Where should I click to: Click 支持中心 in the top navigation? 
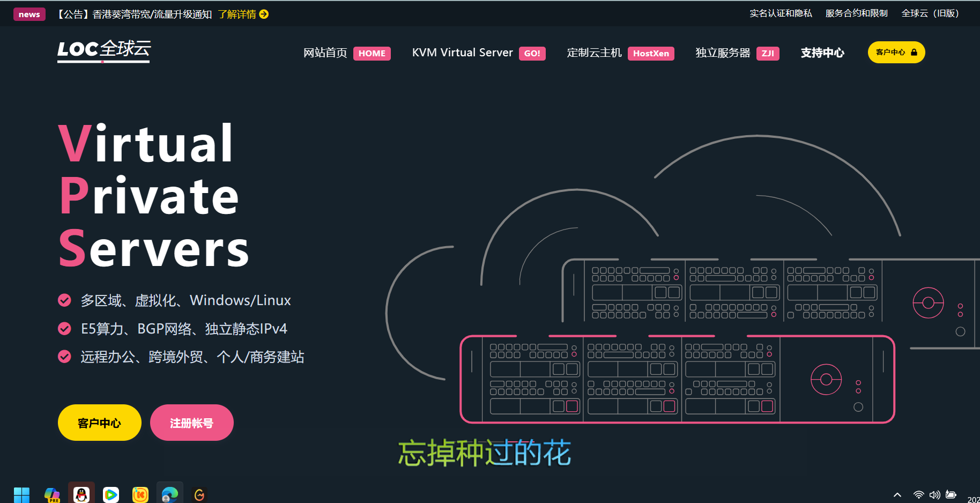[x=822, y=53]
